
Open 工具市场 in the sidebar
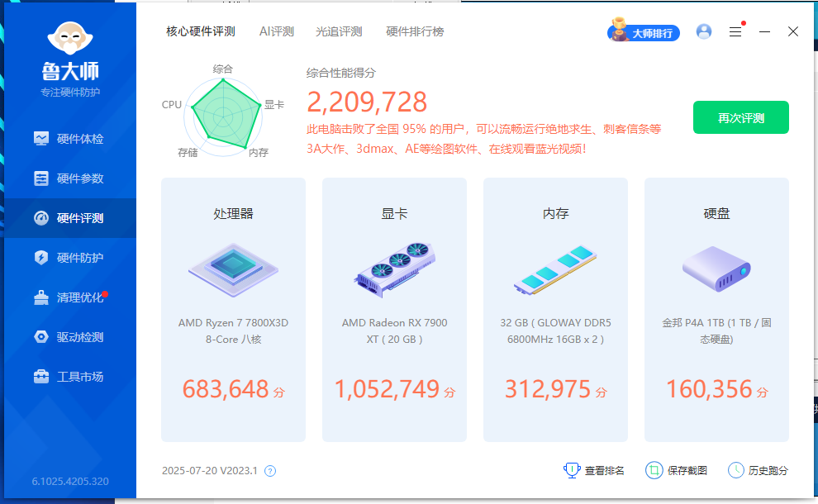click(70, 377)
